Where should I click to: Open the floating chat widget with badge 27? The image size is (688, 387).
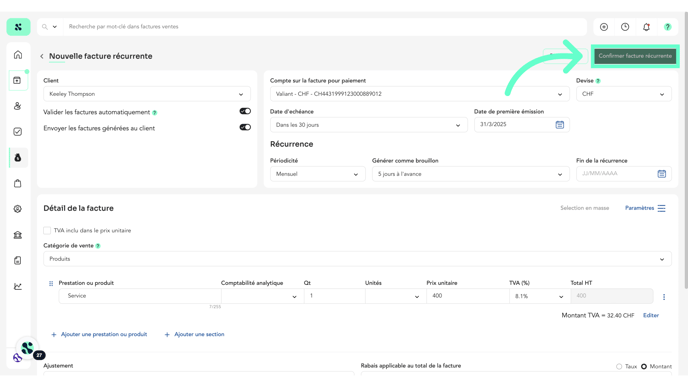[x=28, y=349]
